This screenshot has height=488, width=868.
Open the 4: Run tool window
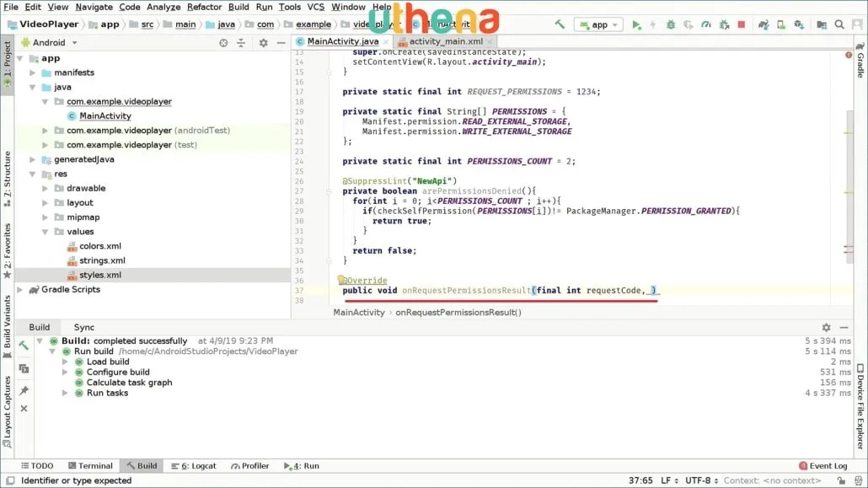point(302,466)
